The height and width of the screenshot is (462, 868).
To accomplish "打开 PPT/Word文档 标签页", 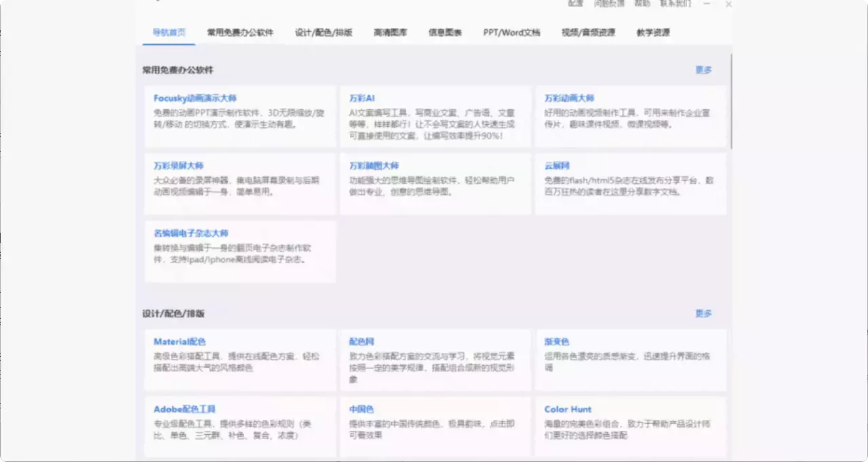I will (x=511, y=31).
